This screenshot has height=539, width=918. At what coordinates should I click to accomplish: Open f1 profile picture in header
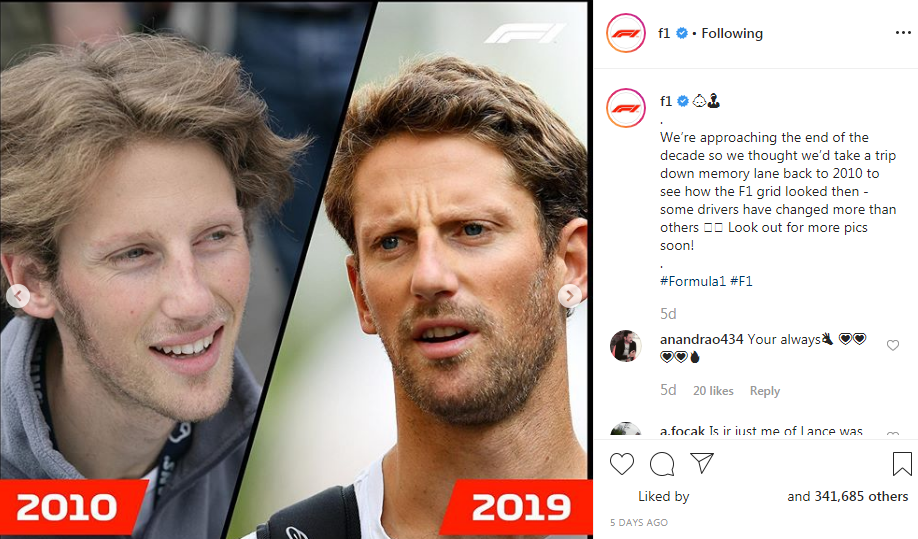[626, 33]
